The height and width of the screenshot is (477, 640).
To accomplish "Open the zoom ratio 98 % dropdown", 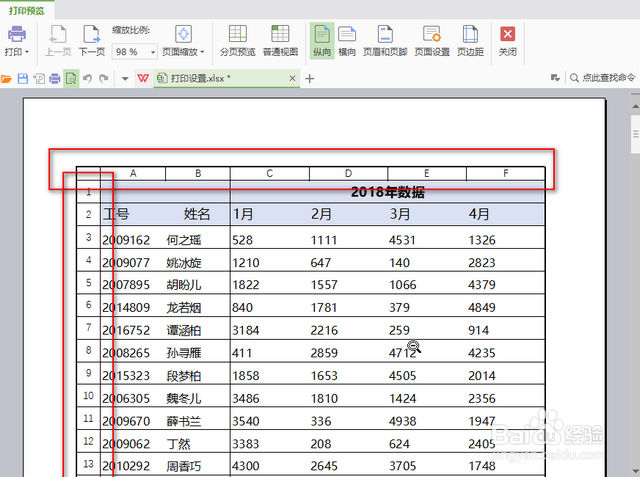I will coord(153,52).
